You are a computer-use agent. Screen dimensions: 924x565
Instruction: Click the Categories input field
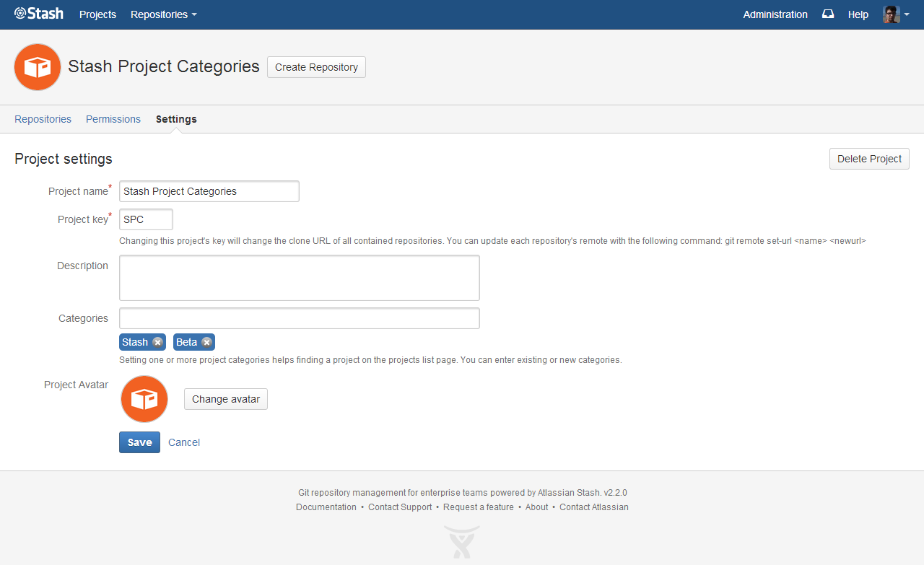pos(300,318)
